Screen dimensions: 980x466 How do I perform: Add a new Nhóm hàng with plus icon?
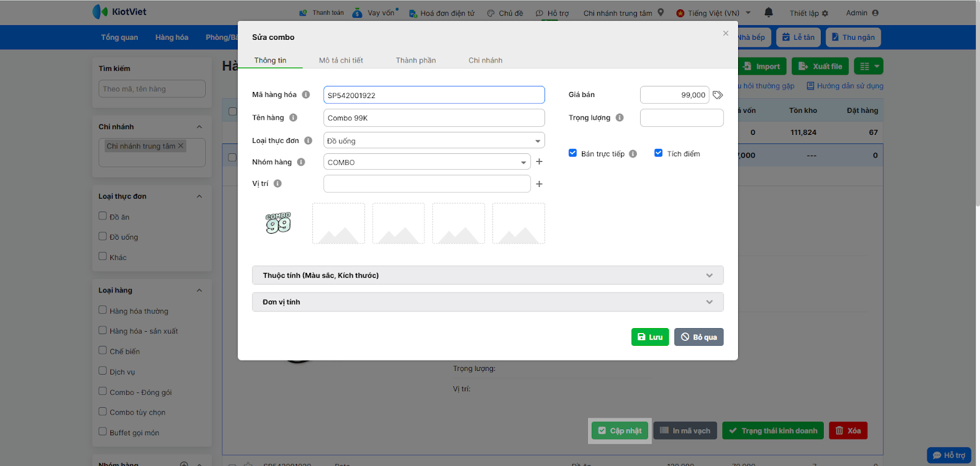tap(539, 162)
